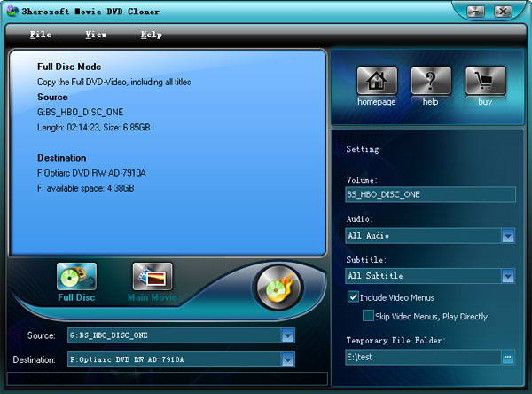Click the application logo in title bar
Screen dimensions: 532x394
(12, 12)
